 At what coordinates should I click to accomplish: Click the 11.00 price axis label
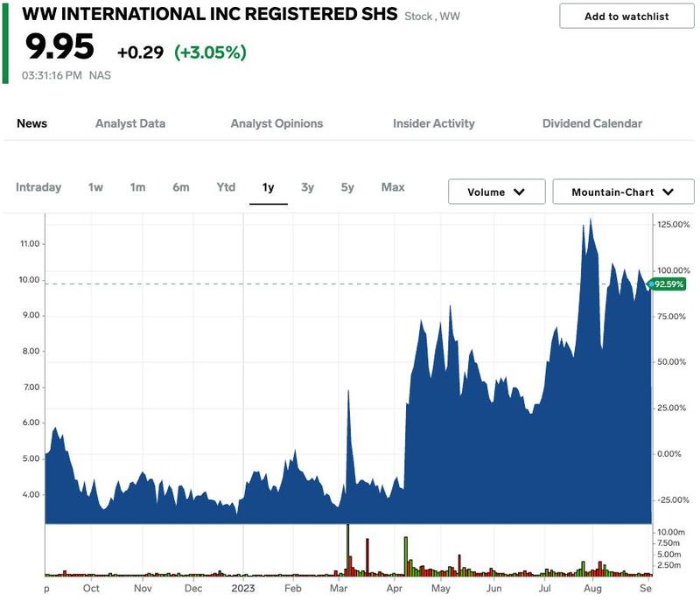pos(30,244)
